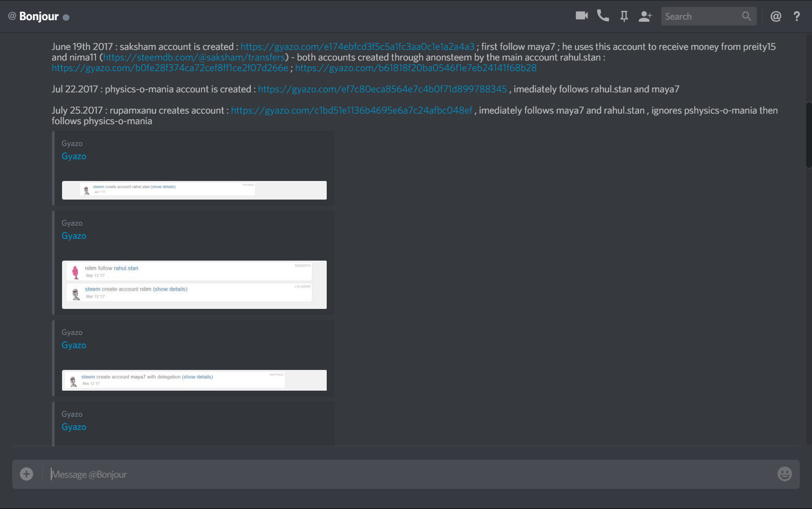
Task: View pinned messages
Action: [624, 16]
